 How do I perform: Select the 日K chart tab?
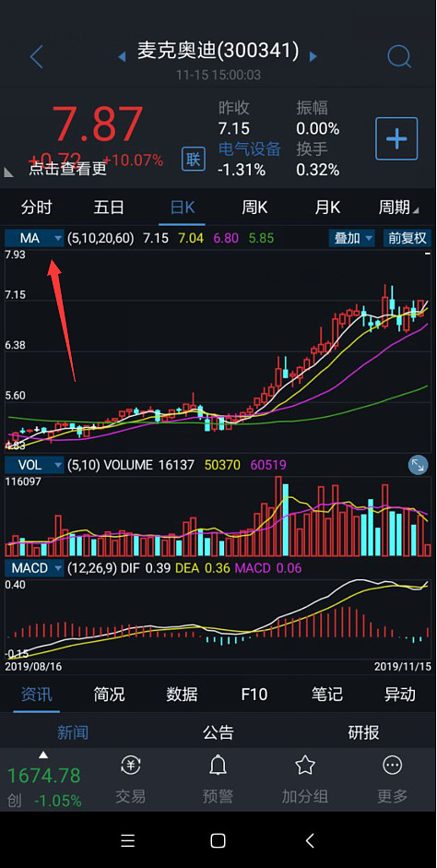tap(182, 208)
